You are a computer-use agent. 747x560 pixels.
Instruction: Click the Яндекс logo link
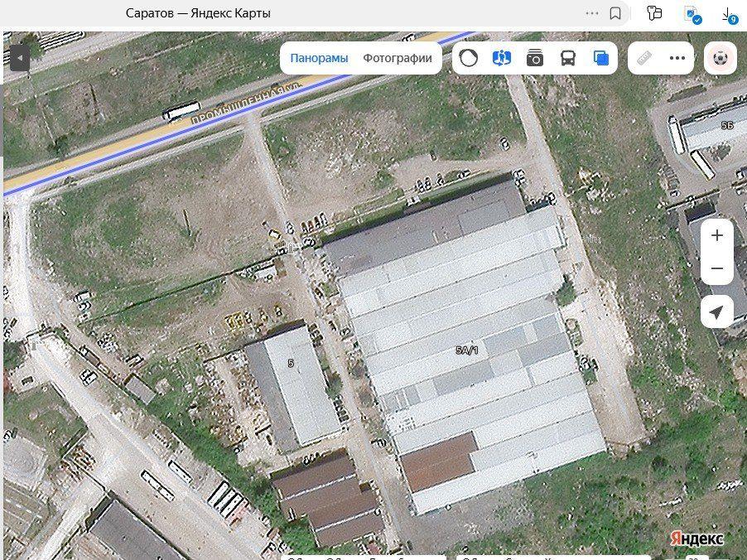click(696, 538)
